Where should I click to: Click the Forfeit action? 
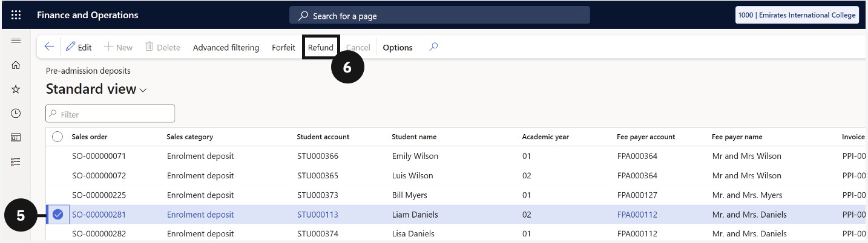pos(283,48)
